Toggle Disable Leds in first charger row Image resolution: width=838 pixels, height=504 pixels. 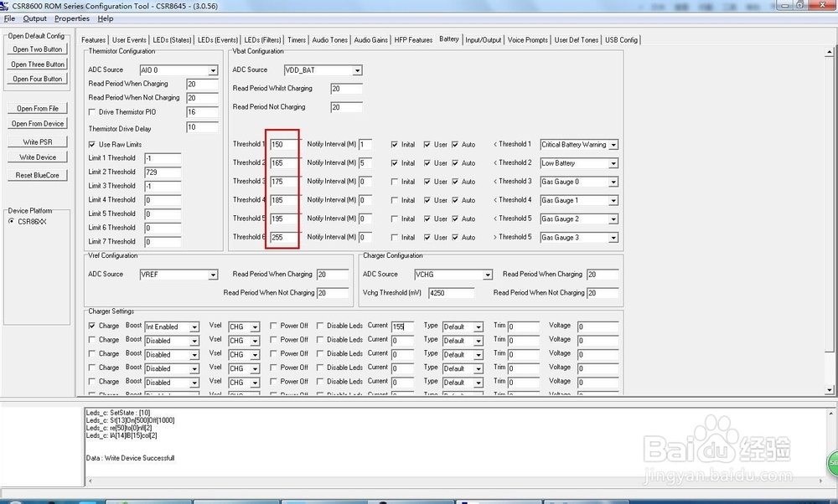pyautogui.click(x=319, y=326)
